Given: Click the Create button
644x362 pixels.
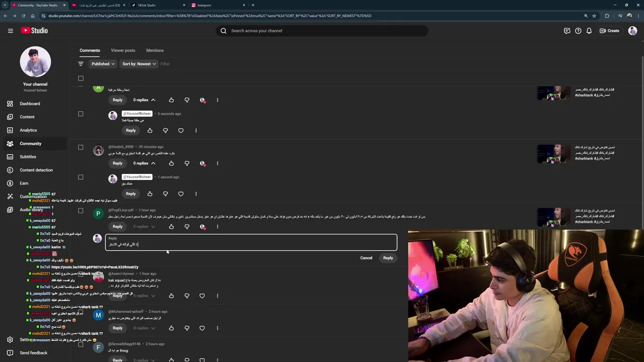Looking at the screenshot, I should click(609, 31).
